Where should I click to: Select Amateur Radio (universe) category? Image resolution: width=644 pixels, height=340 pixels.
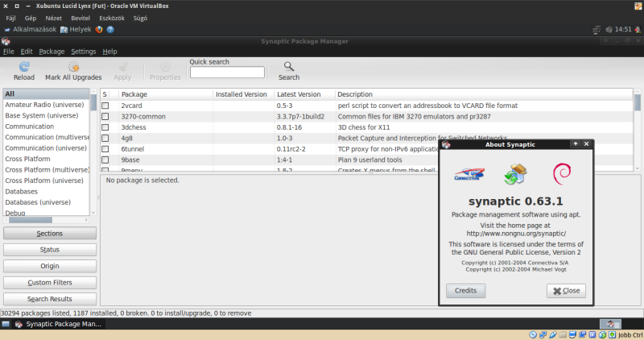coord(46,105)
